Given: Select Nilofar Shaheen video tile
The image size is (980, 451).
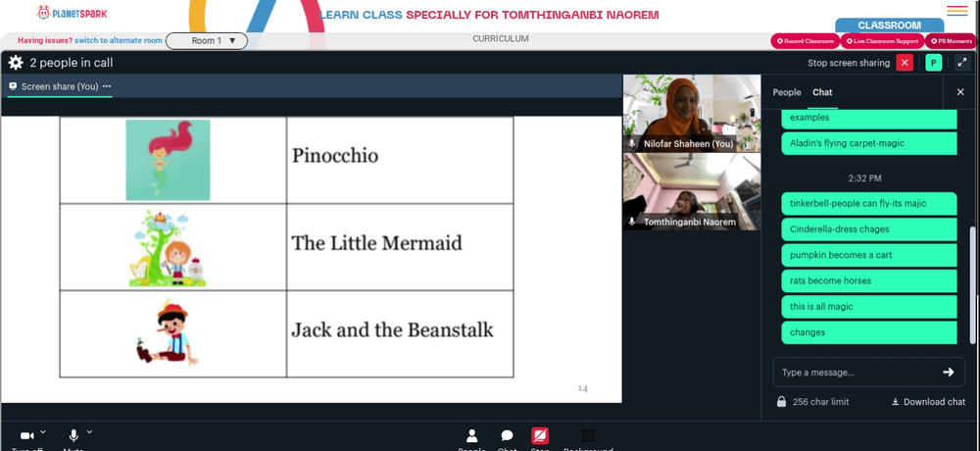Looking at the screenshot, I should coord(692,113).
